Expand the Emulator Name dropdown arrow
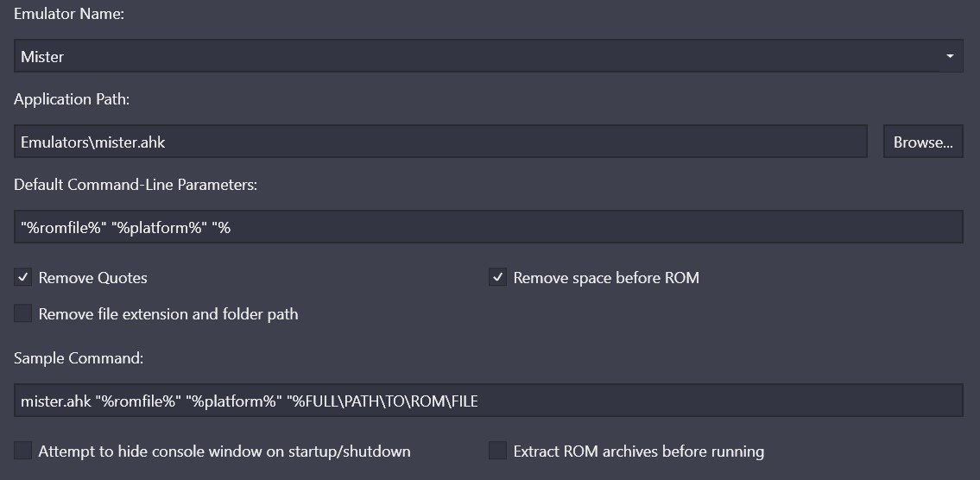 (x=950, y=56)
